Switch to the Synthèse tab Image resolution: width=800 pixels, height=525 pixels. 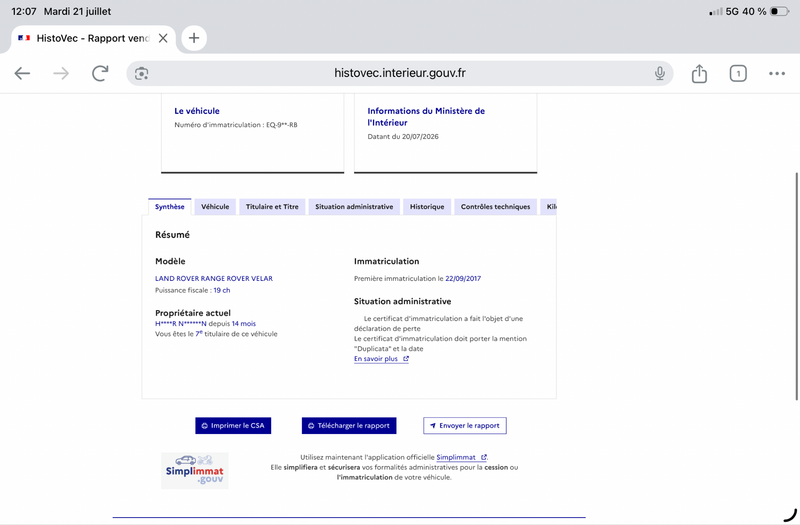pos(169,207)
